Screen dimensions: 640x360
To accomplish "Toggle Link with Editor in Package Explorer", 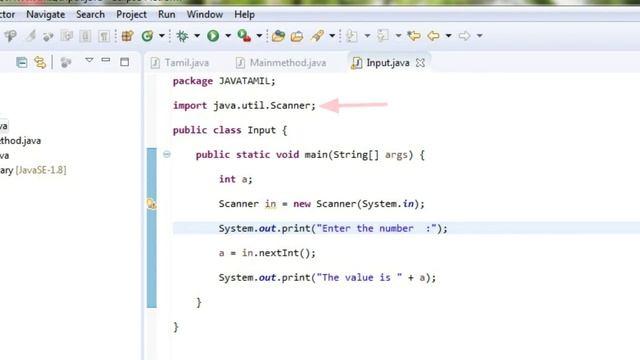I will coord(40,62).
